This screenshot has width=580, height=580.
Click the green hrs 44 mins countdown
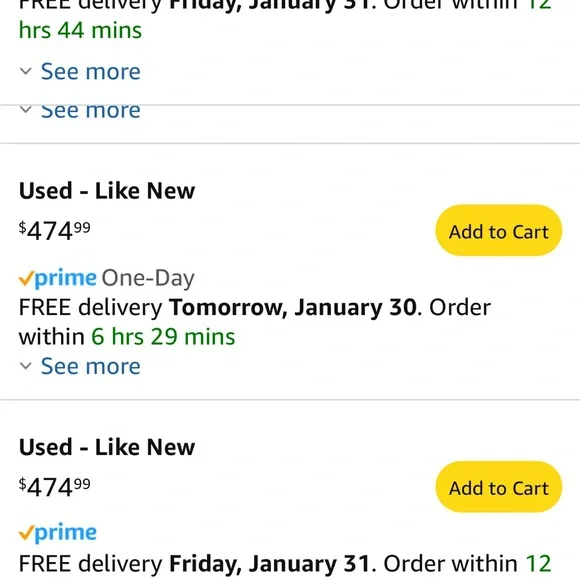(80, 30)
